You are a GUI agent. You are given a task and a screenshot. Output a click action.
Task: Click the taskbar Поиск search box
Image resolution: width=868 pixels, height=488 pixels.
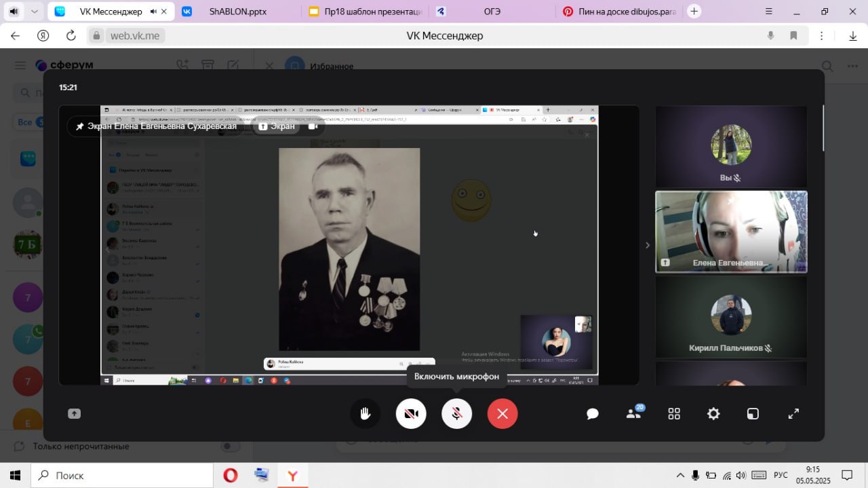121,475
